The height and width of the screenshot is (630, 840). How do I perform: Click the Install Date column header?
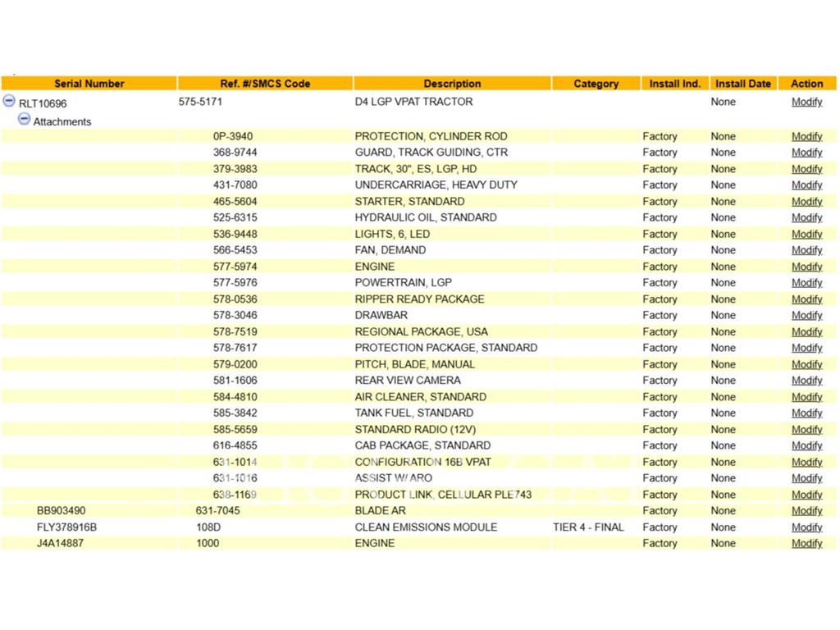[x=743, y=84]
